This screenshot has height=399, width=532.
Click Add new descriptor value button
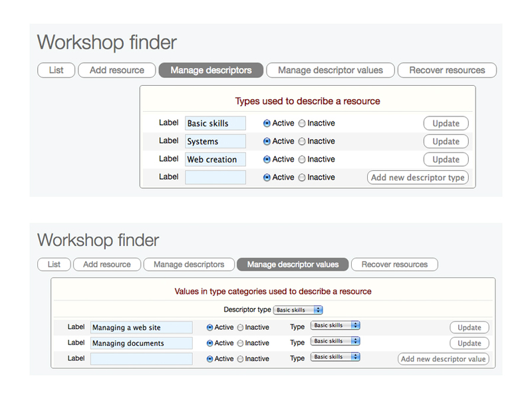[444, 359]
